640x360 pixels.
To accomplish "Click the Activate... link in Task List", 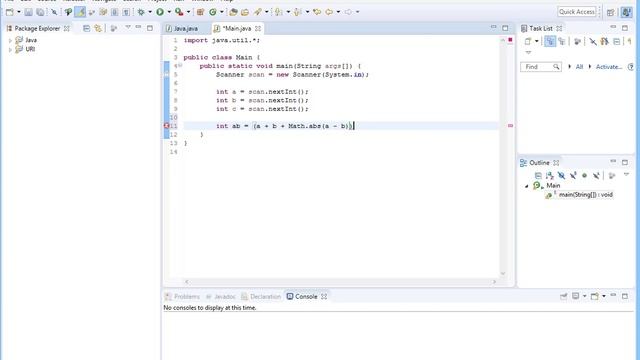I will click(x=609, y=67).
